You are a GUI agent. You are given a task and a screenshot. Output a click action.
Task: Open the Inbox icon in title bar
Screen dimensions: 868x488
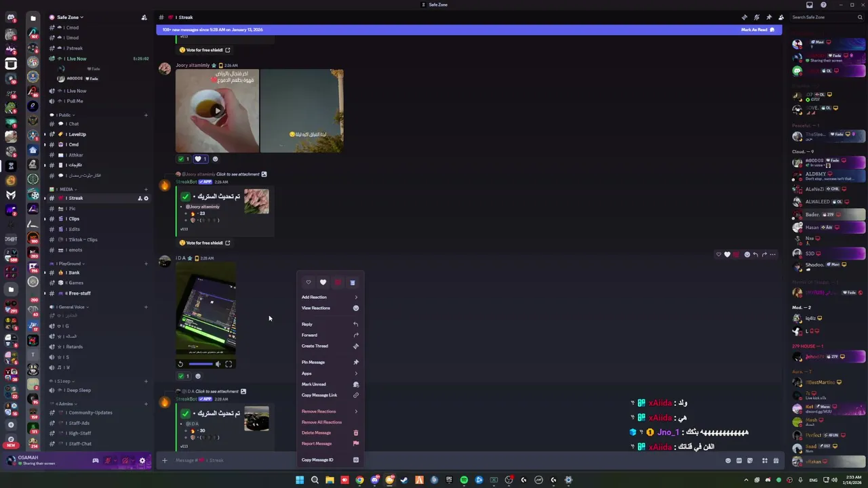[809, 5]
